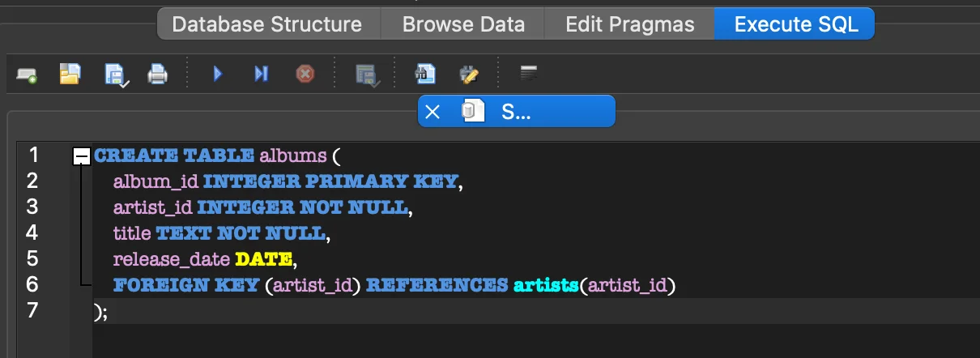Select the S... SQL editor tab
The height and width of the screenshot is (358, 980).
[x=516, y=112]
